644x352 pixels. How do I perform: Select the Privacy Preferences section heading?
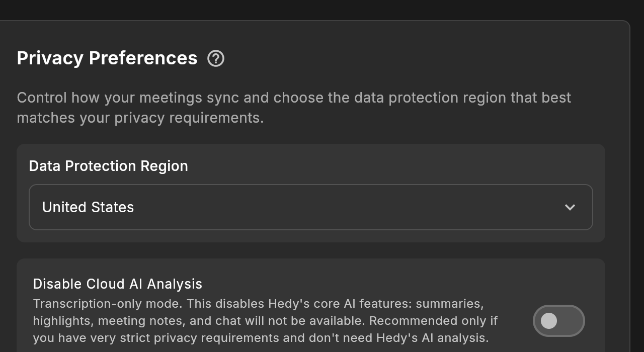click(x=107, y=58)
